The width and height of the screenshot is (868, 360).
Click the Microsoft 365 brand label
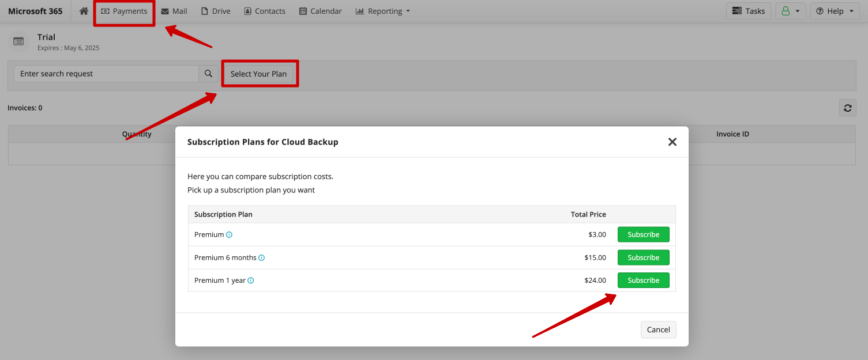click(x=35, y=11)
